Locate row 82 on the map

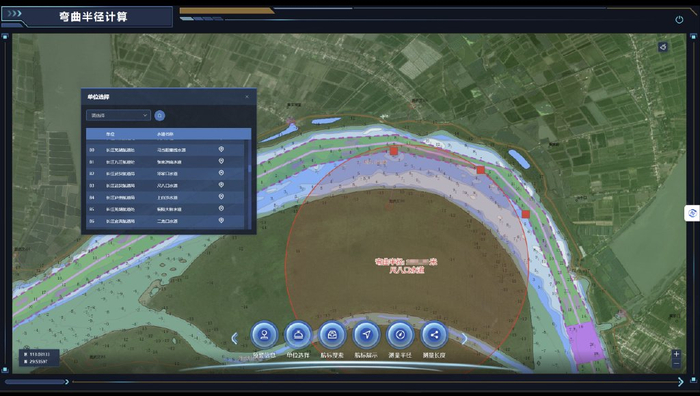tap(221, 173)
